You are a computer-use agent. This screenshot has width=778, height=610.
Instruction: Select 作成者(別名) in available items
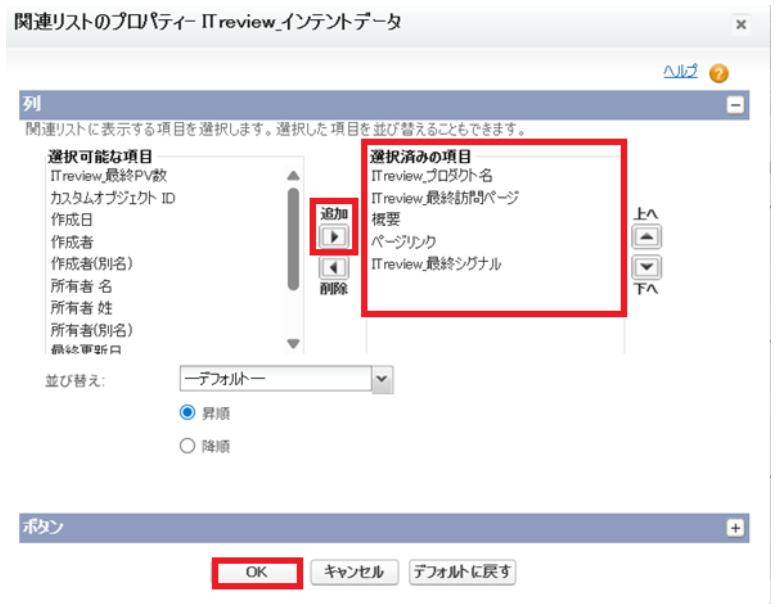91,264
